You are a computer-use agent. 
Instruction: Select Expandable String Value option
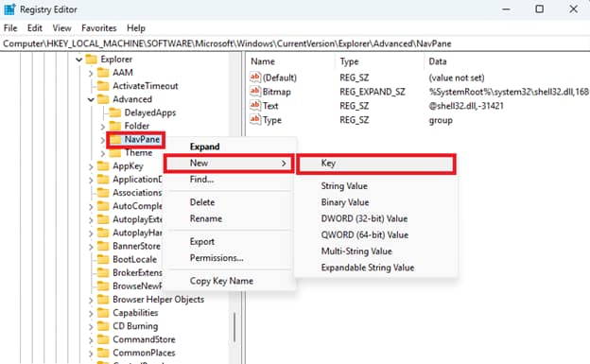point(376,268)
